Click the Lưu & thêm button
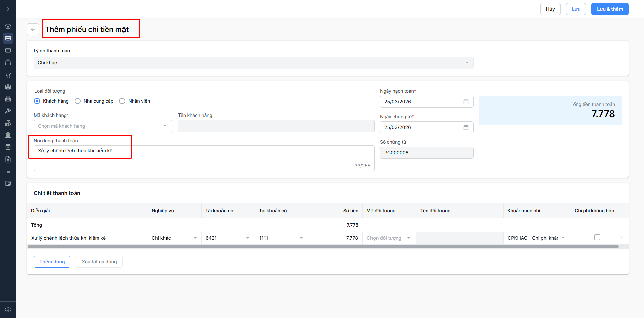 click(609, 9)
